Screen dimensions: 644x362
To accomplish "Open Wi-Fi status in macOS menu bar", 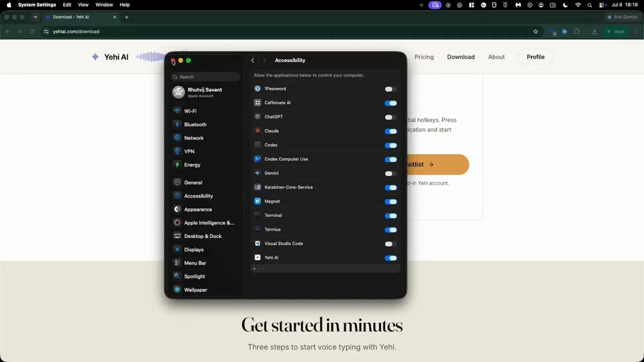I will tap(578, 5).
